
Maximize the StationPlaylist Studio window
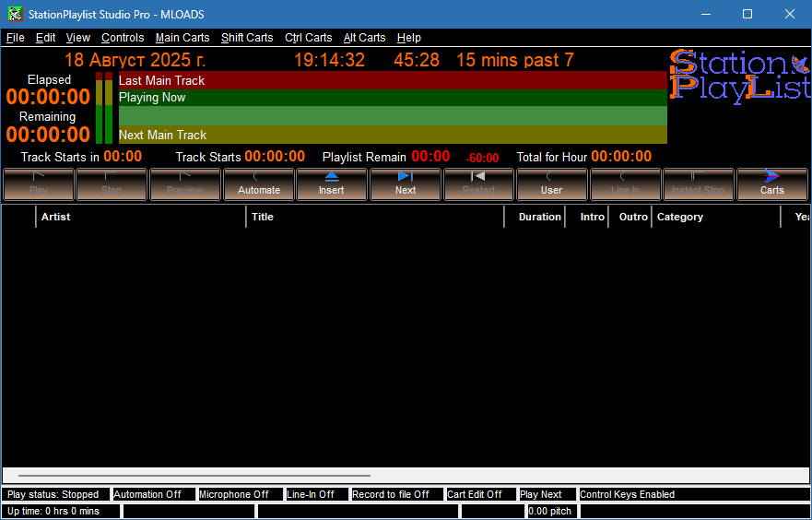[x=747, y=14]
